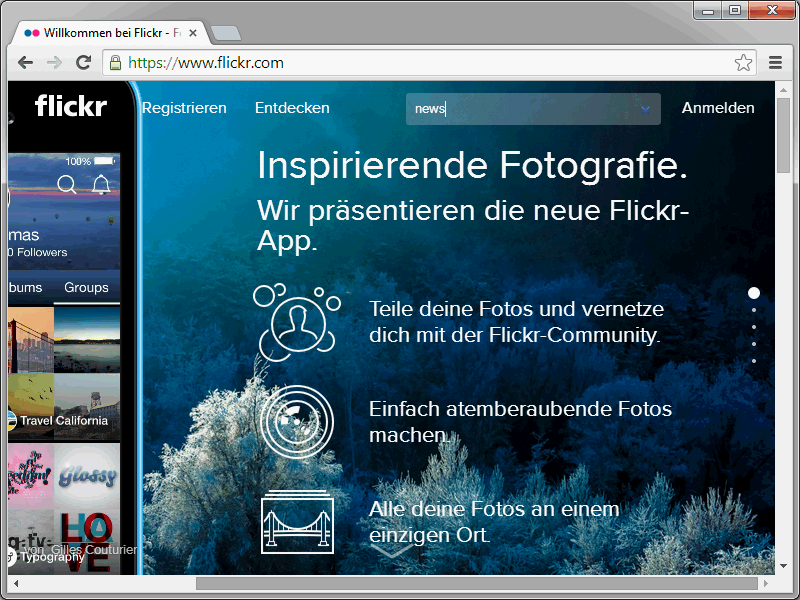This screenshot has width=800, height=600.
Task: Focus the search box containing "news"
Action: [x=533, y=109]
